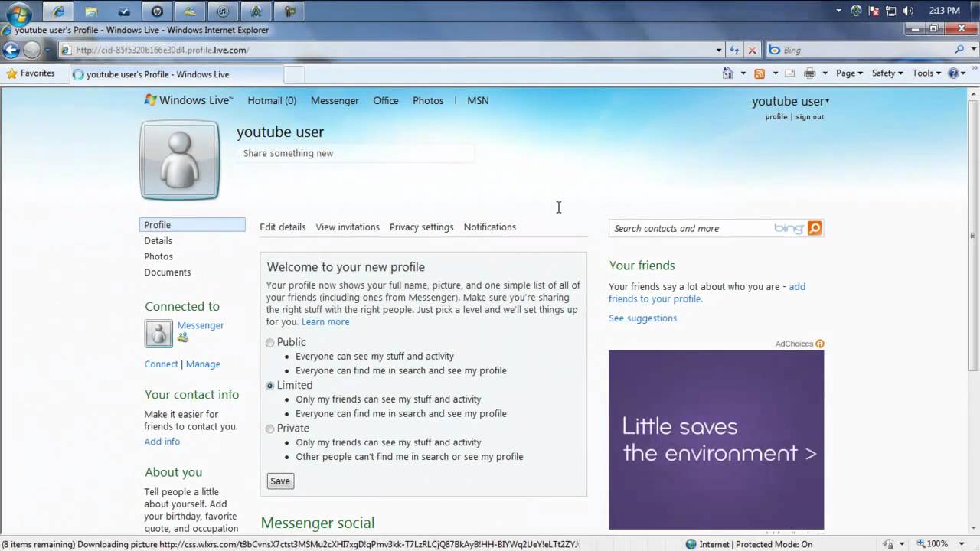Click the Learn more link
980x551 pixels.
tap(325, 322)
